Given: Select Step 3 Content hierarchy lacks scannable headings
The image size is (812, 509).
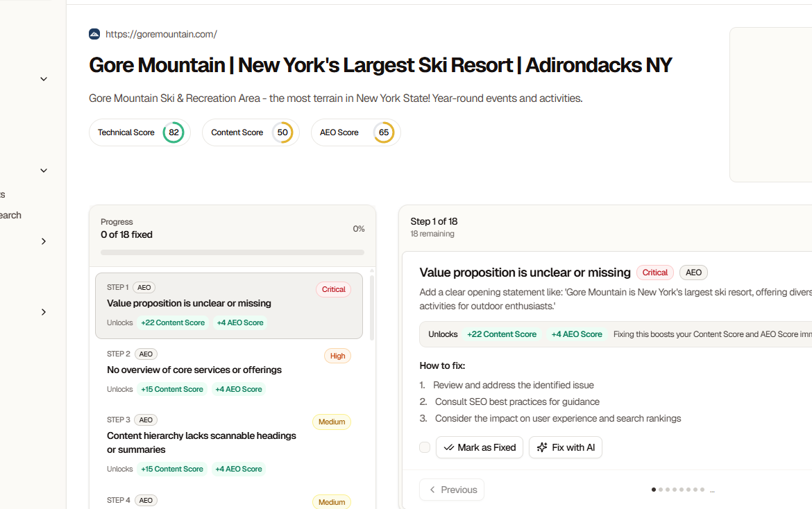Looking at the screenshot, I should (229, 445).
